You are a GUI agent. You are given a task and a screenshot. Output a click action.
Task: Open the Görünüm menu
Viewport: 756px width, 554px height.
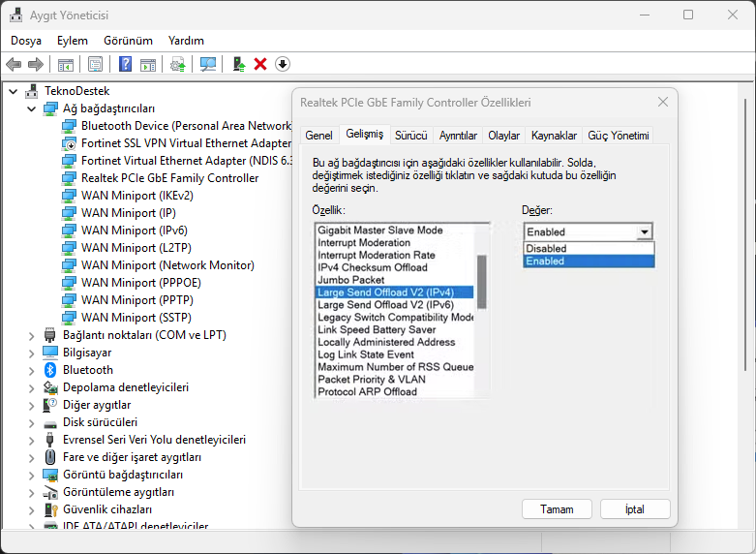tap(128, 41)
